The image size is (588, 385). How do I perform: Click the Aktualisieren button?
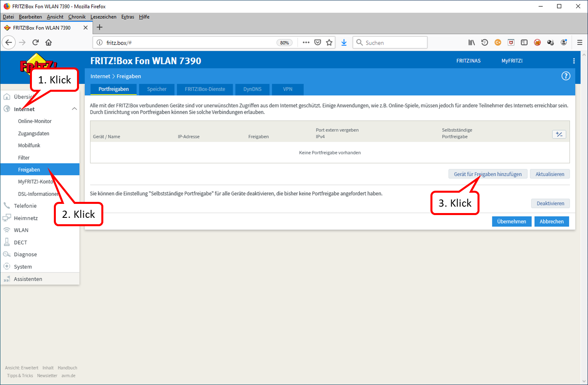tap(550, 174)
